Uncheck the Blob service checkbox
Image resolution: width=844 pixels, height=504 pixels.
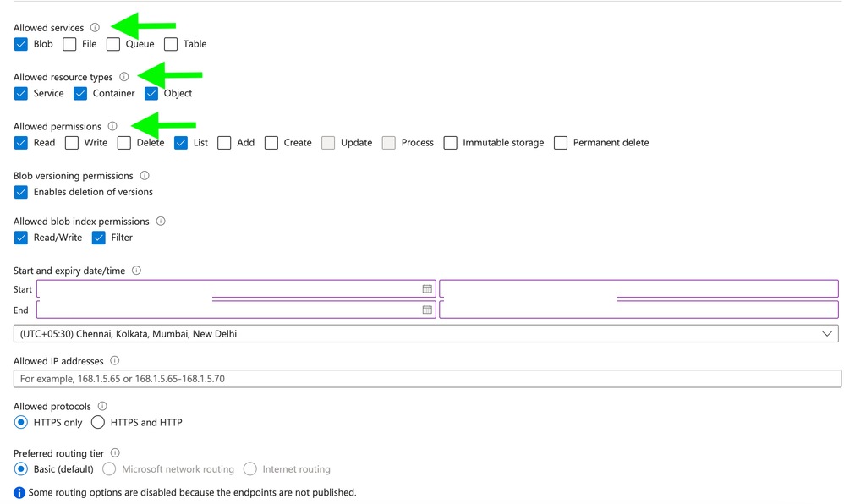coord(21,44)
